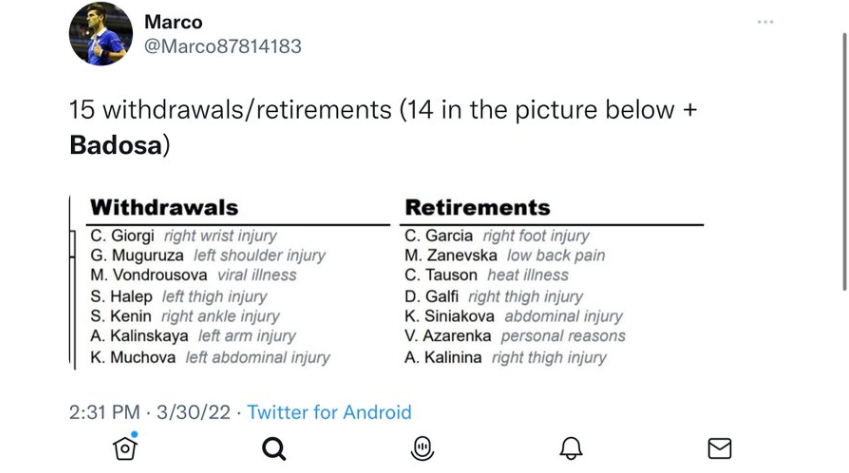This screenshot has height=473, width=849.
Task: Click the Retirements heading in the picture
Action: 477,208
